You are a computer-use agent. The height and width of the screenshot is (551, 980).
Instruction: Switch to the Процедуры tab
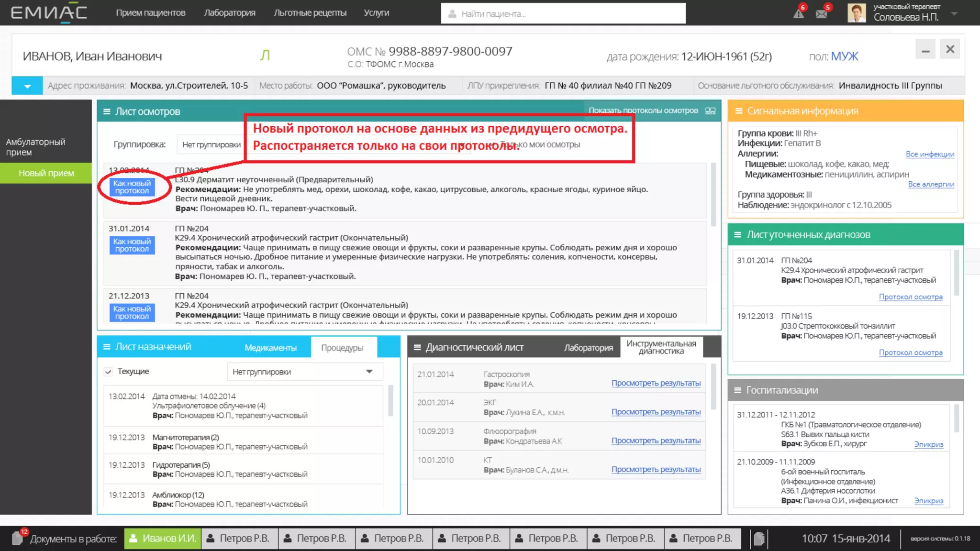[342, 348]
